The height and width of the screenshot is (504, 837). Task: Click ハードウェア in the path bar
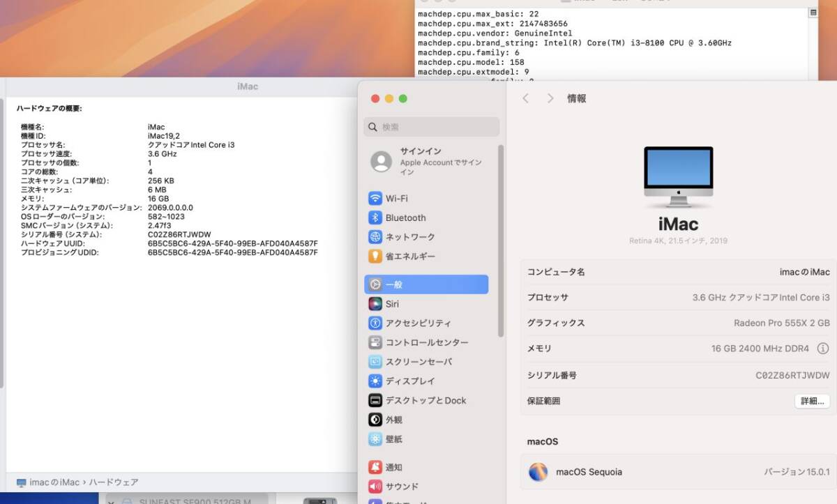click(113, 482)
